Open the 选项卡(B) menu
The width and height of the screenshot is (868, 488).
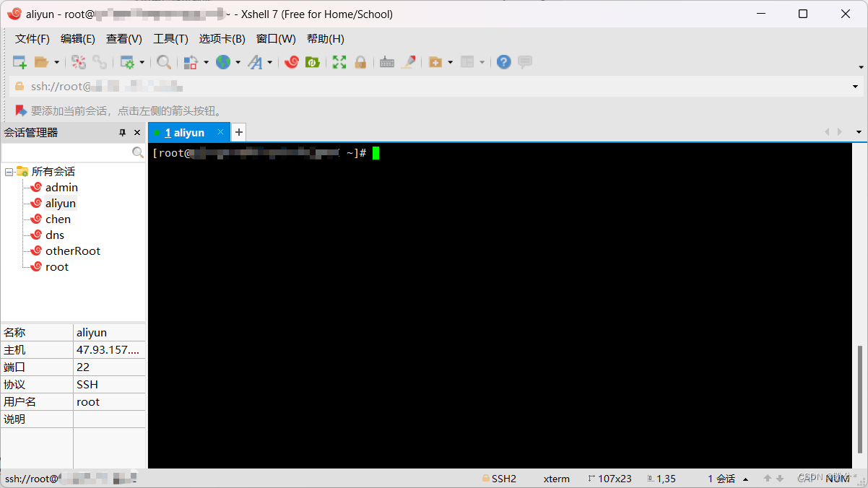click(x=222, y=39)
